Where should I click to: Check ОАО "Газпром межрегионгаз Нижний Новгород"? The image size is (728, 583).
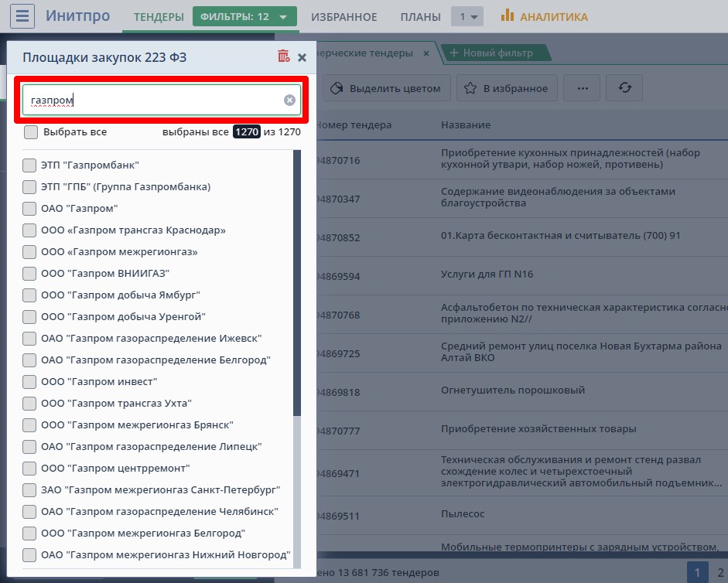[29, 555]
